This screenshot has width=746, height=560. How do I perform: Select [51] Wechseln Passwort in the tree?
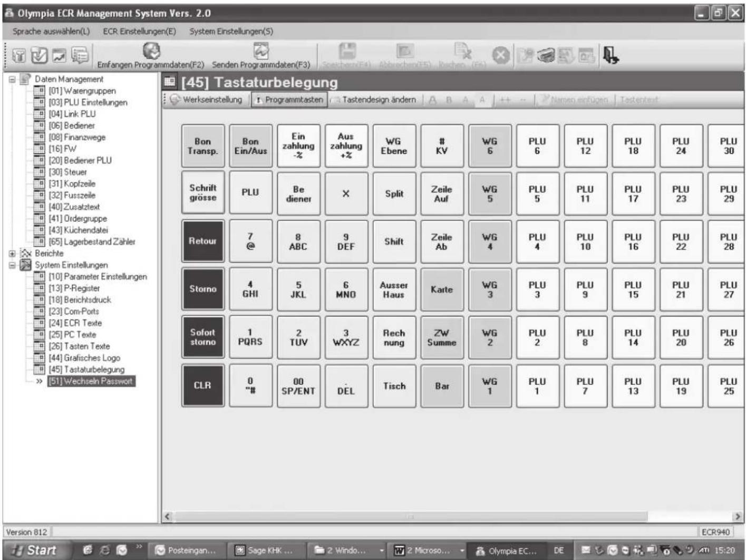click(91, 381)
